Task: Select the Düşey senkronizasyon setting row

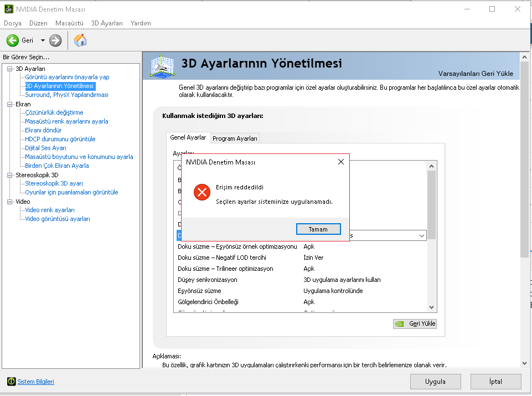Action: pos(302,280)
